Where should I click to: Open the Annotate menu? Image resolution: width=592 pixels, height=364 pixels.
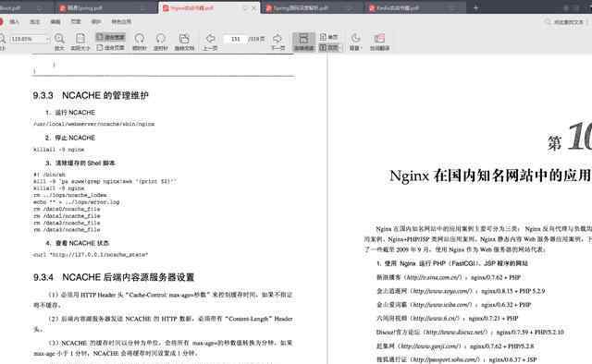click(35, 22)
